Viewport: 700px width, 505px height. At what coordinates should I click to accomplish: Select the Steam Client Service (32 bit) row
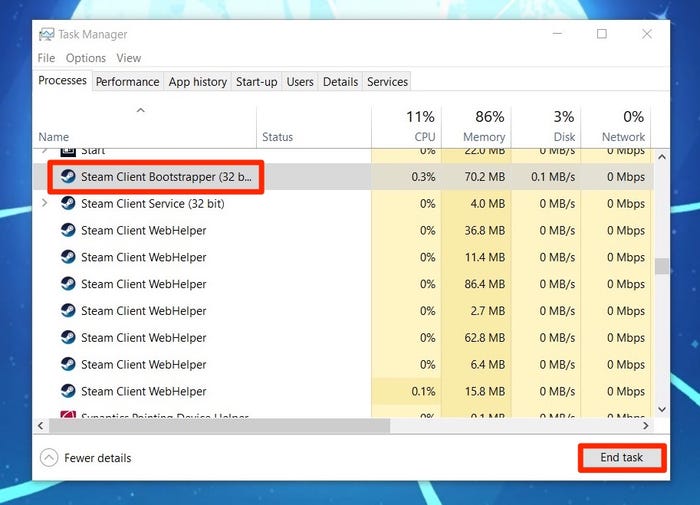(344, 203)
